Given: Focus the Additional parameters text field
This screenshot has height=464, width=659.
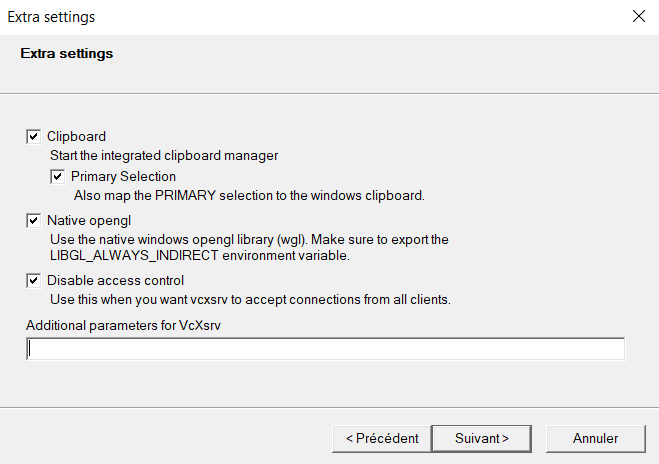Looking at the screenshot, I should pyautogui.click(x=325, y=349).
